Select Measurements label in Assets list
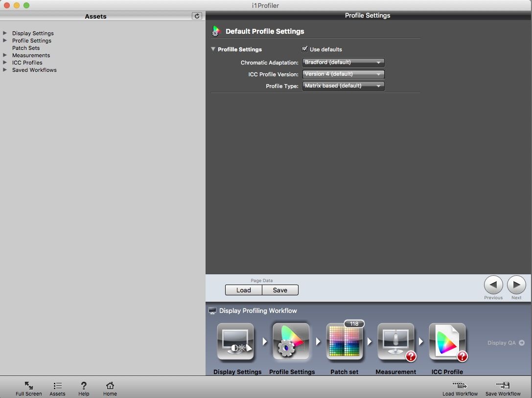 click(x=31, y=55)
